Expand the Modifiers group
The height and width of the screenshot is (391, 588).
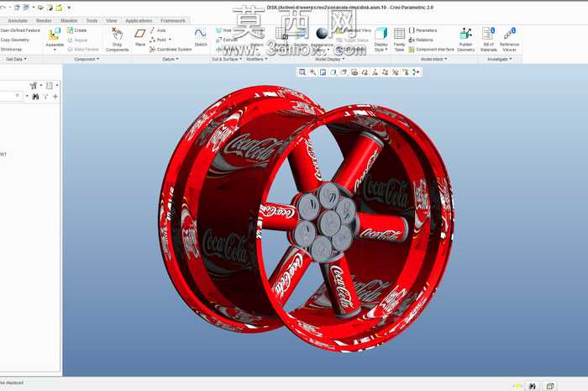[256, 59]
